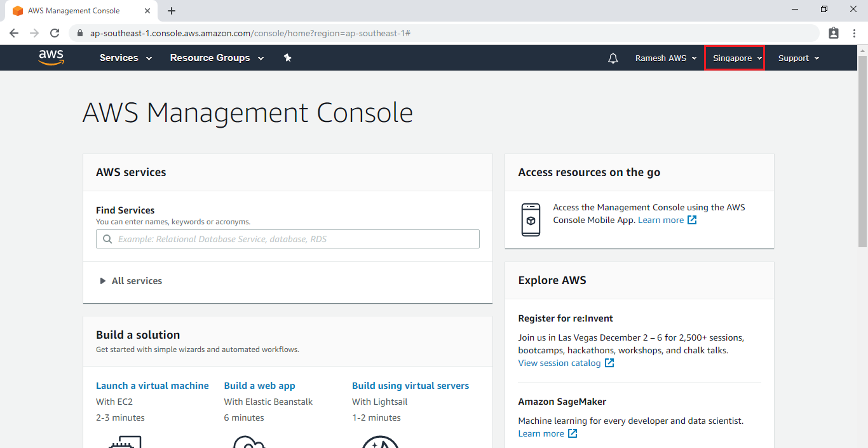Click the Register for re:Invent title
The height and width of the screenshot is (448, 868).
pyautogui.click(x=566, y=318)
